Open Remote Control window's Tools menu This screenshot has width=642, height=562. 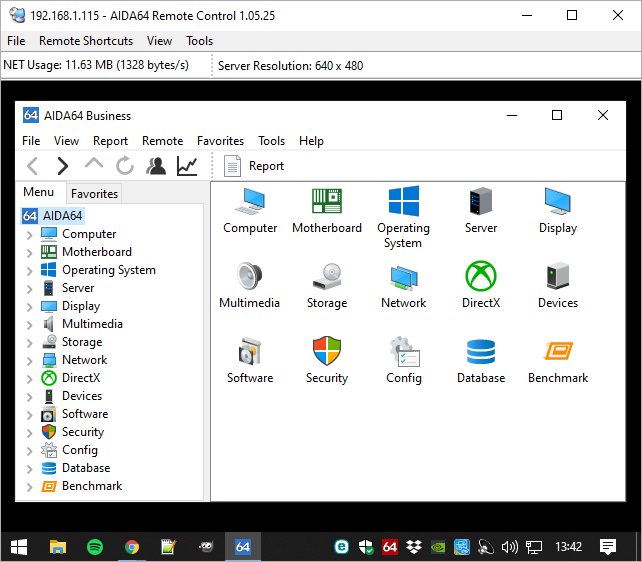[x=199, y=41]
